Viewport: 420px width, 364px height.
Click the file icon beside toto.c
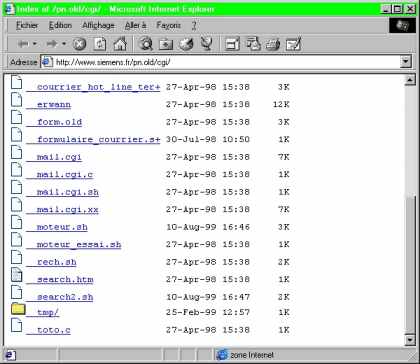coord(17,325)
